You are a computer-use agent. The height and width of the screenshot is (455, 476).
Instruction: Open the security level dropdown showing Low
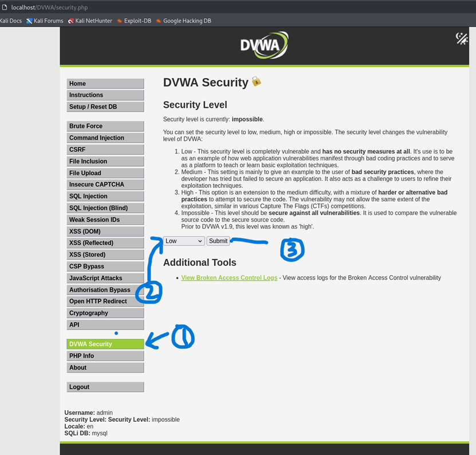click(183, 241)
